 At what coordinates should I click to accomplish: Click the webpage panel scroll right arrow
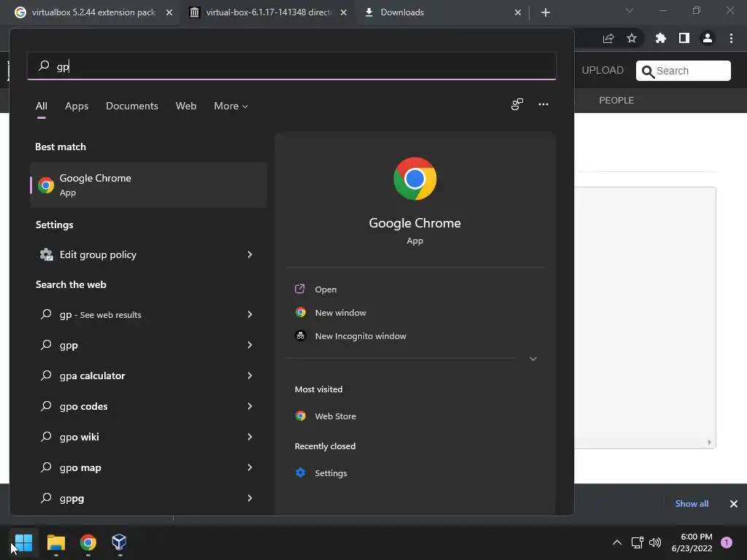point(709,443)
